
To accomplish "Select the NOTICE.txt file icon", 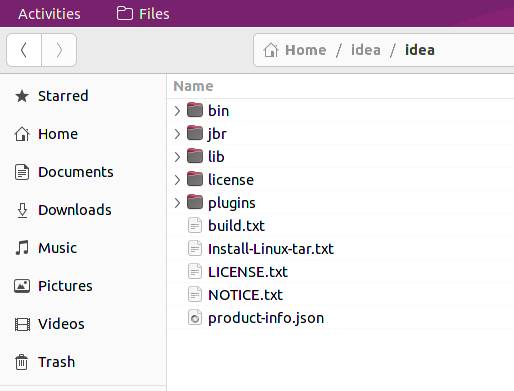I will point(195,294).
